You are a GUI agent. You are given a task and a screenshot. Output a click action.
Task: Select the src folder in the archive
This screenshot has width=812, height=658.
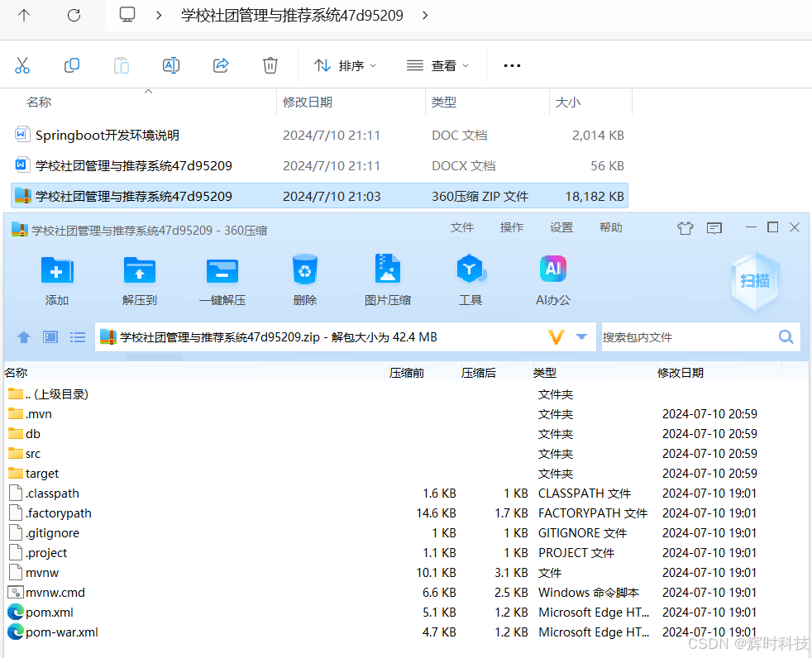click(x=24, y=454)
